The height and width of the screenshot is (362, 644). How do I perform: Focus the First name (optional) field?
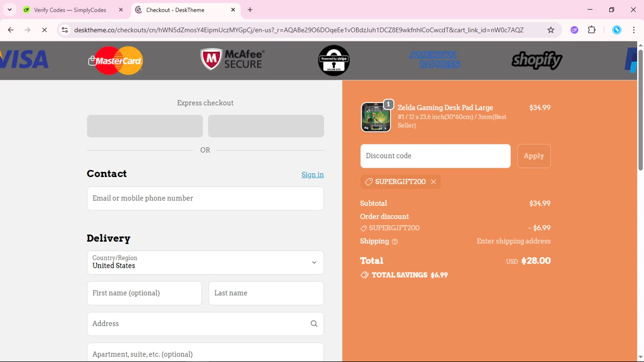[x=144, y=293]
